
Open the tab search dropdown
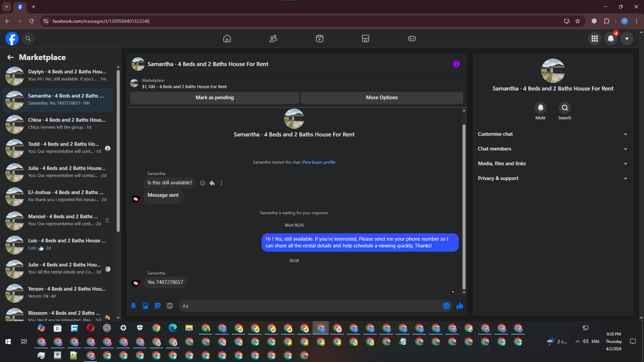pos(6,7)
